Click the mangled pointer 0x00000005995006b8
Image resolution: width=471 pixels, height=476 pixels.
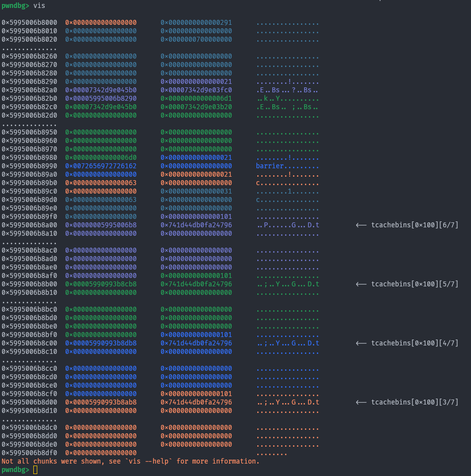pos(101,225)
